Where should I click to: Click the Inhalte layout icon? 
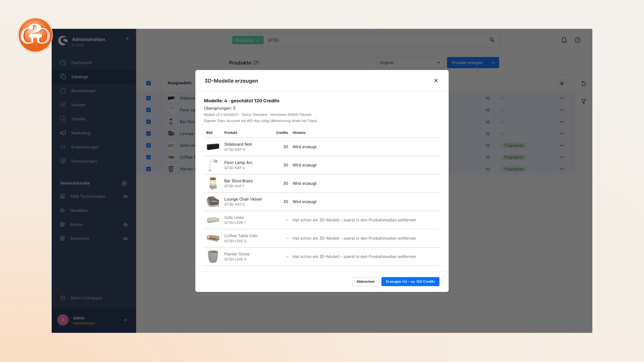tap(63, 119)
